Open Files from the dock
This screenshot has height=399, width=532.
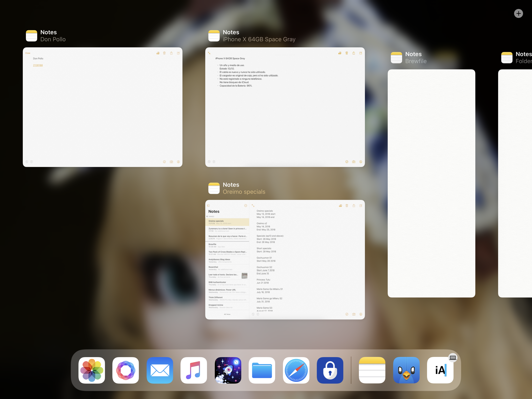tap(262, 370)
